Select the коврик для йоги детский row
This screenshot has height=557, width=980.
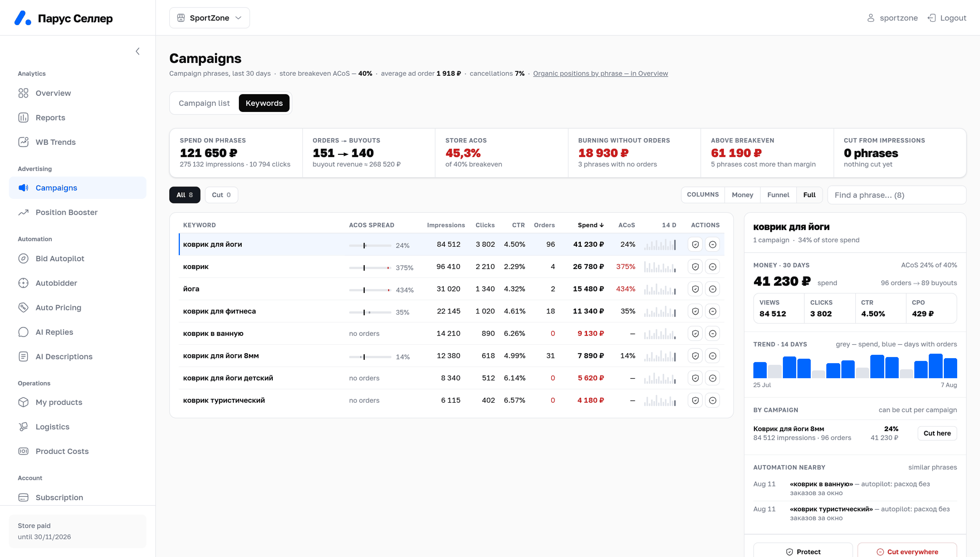(452, 378)
